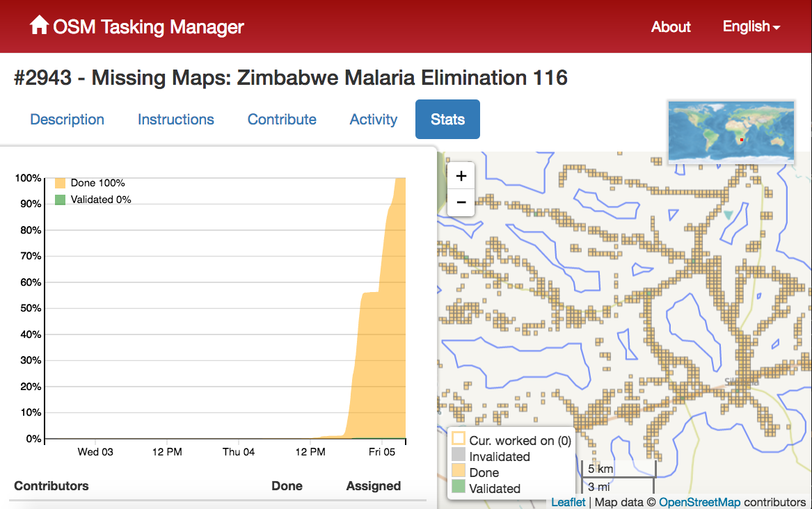812x509 pixels.
Task: Toggle the red location marker on the mini map
Action: pos(742,139)
